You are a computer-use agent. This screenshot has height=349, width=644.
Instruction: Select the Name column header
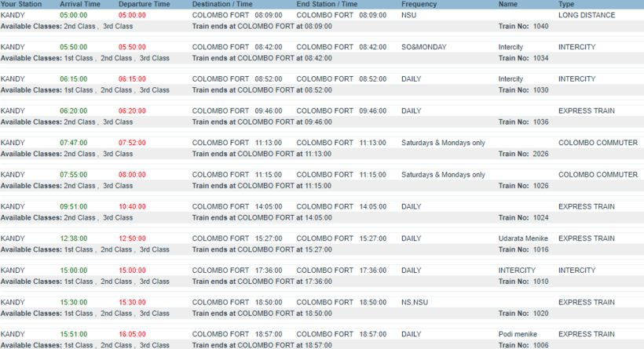tap(508, 4)
